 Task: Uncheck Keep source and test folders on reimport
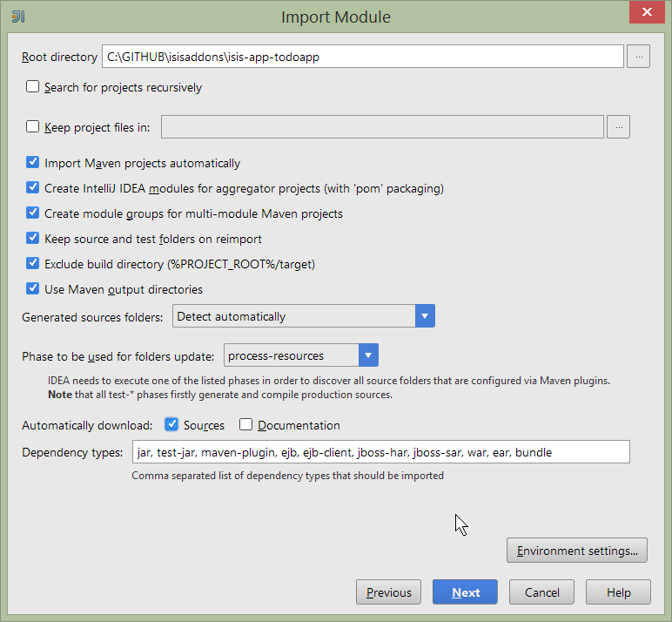click(33, 239)
